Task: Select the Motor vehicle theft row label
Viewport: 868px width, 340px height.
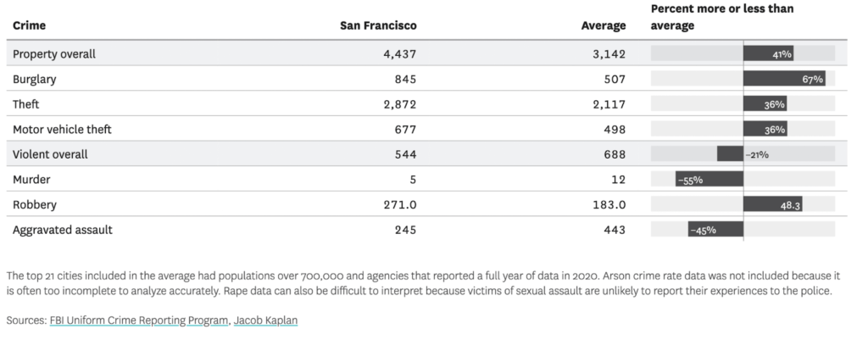Action: tap(62, 129)
